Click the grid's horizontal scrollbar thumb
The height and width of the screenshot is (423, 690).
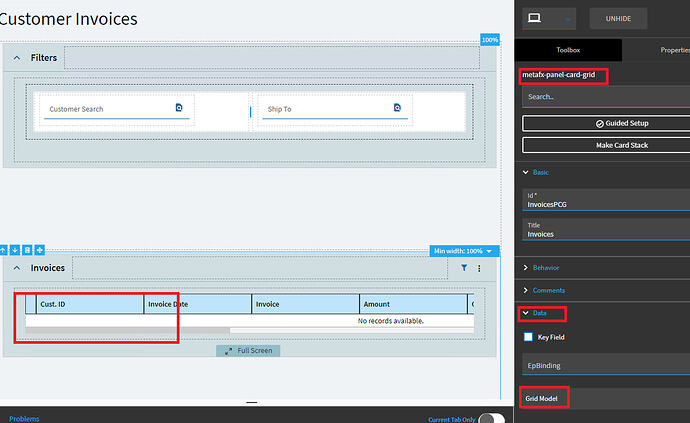pos(128,330)
